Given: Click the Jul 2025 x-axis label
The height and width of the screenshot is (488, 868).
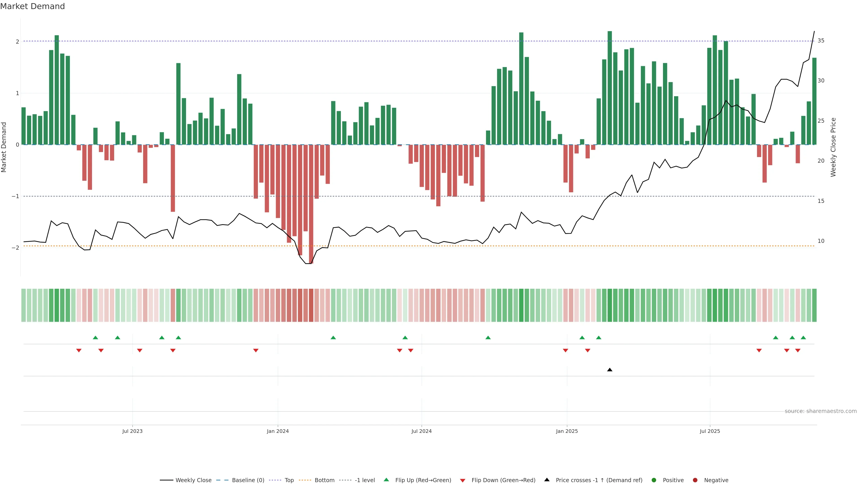Looking at the screenshot, I should coord(710,431).
